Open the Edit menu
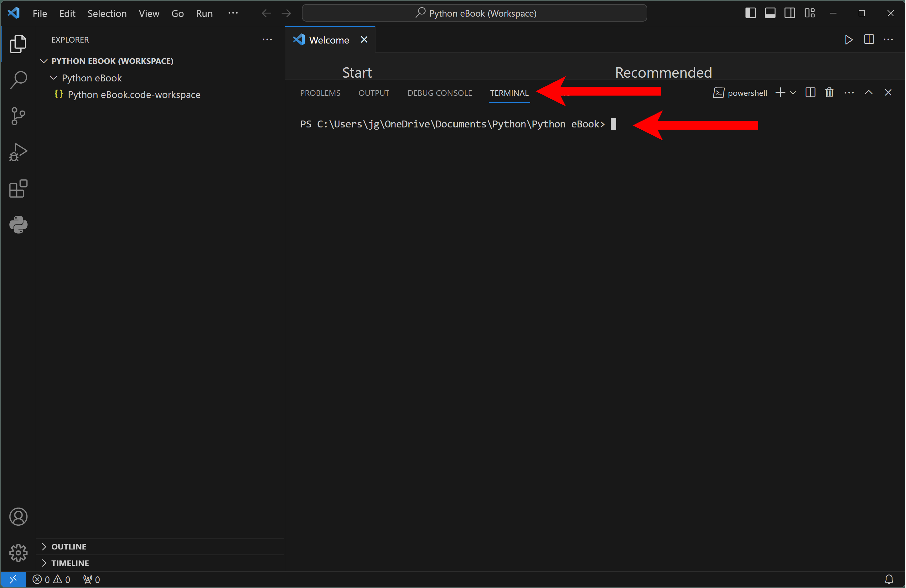 pyautogui.click(x=67, y=13)
